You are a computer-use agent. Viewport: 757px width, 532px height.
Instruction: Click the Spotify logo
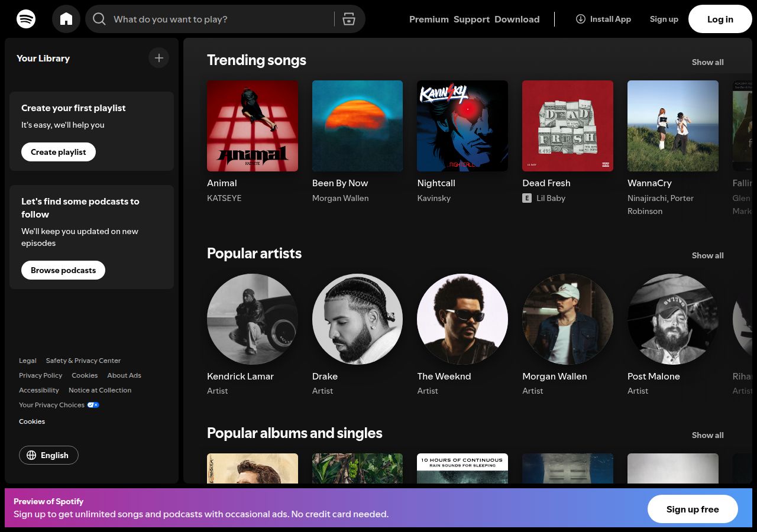26,19
